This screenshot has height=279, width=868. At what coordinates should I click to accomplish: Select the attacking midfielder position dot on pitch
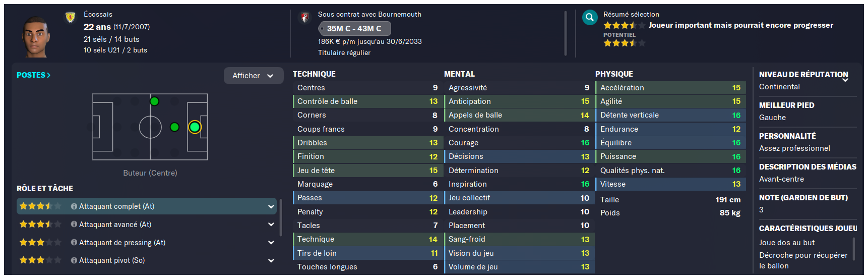click(174, 127)
